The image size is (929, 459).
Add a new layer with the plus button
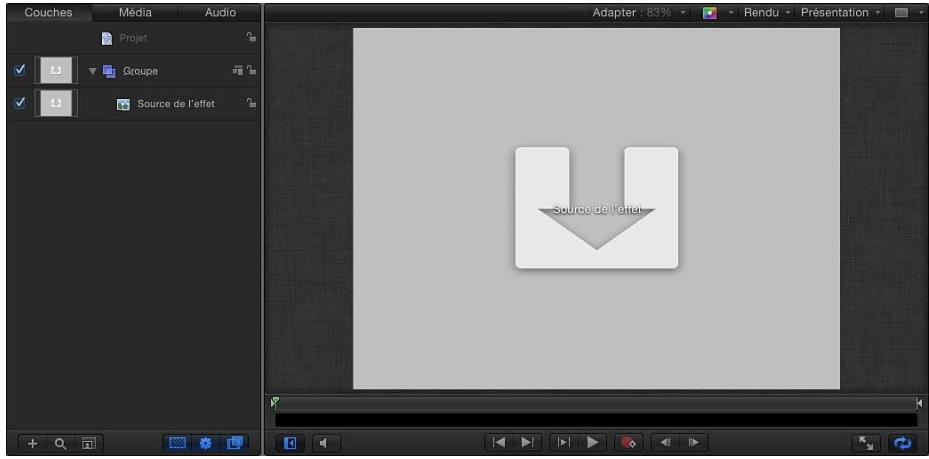[x=33, y=443]
